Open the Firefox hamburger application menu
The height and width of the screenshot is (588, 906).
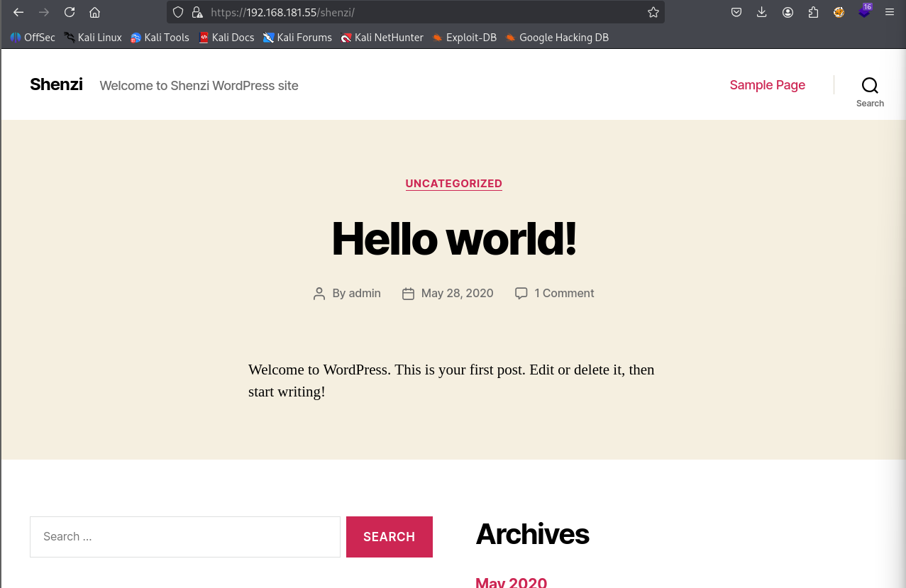tap(890, 12)
